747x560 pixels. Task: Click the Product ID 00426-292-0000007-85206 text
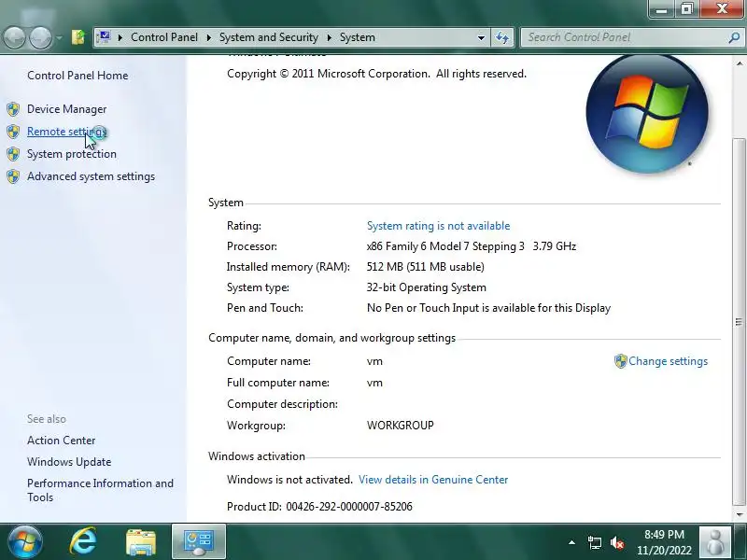(319, 507)
